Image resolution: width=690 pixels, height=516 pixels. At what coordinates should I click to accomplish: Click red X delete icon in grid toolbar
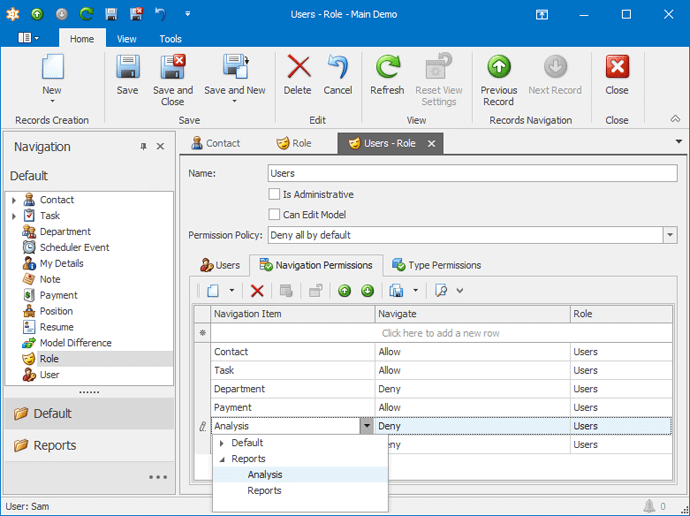[x=257, y=291]
